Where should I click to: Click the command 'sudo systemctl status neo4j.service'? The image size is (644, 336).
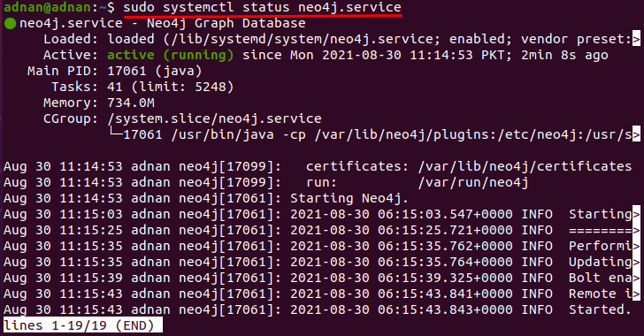point(262,7)
